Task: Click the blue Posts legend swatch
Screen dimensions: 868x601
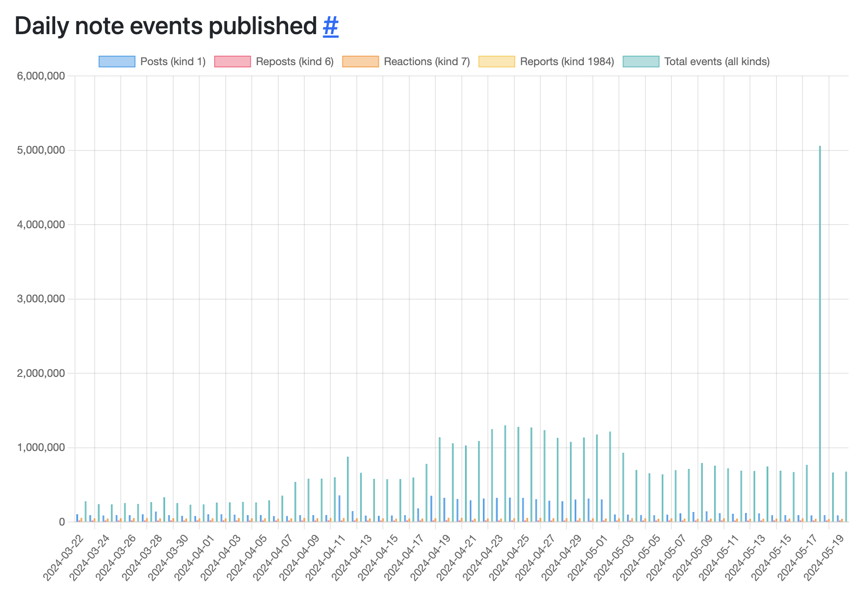Action: 117,62
